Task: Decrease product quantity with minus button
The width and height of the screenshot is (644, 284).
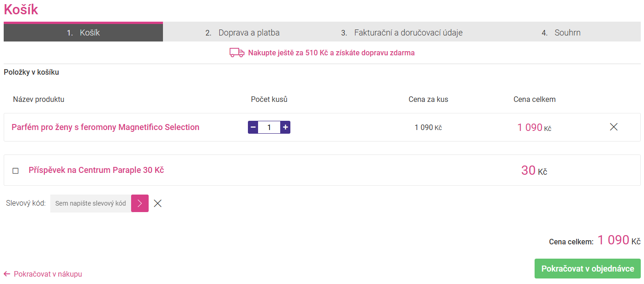Action: (253, 127)
